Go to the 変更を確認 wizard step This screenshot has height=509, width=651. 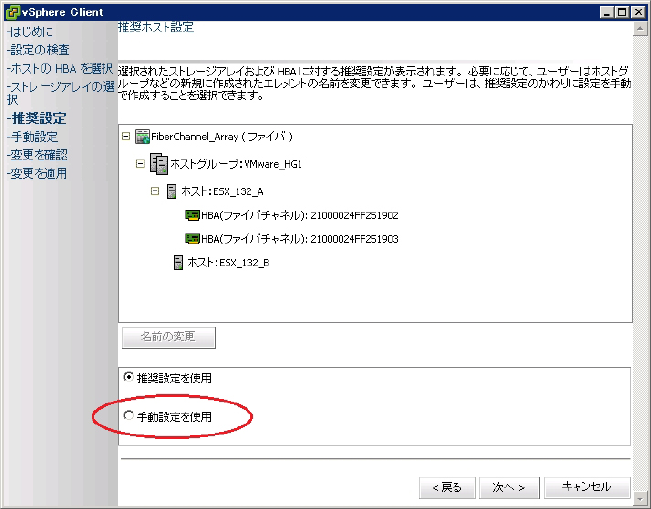37,155
